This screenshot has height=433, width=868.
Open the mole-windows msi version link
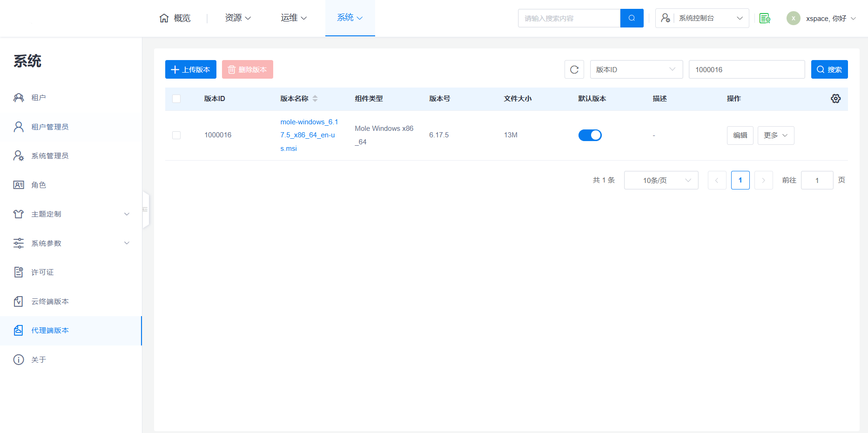[x=309, y=135]
